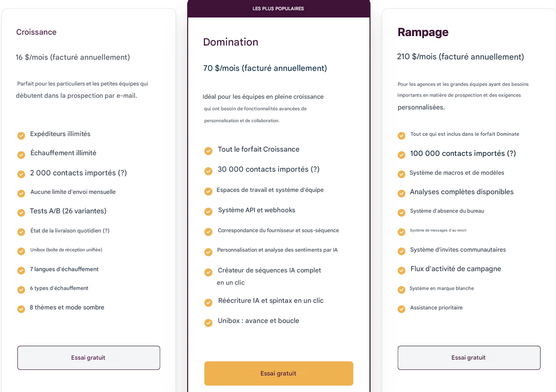556x392 pixels.
Task: Click check icon beside Flux d'activité de campagne
Action: pyautogui.click(x=402, y=270)
